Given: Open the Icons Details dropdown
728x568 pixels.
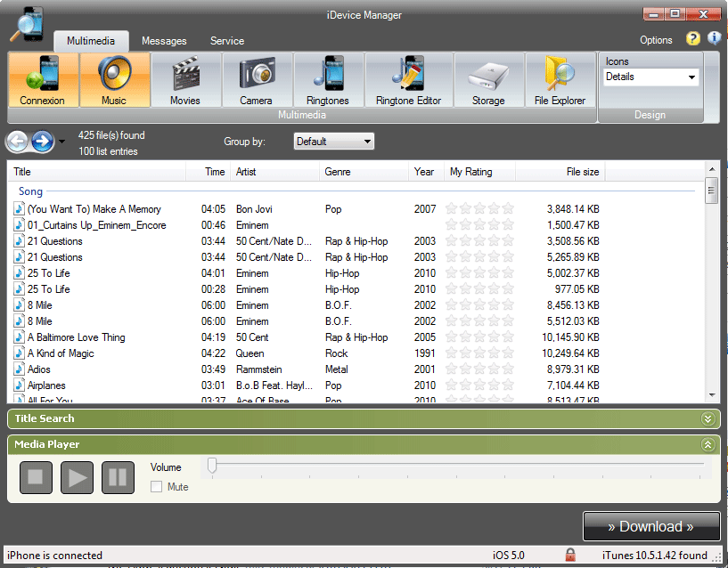Looking at the screenshot, I should (x=651, y=77).
